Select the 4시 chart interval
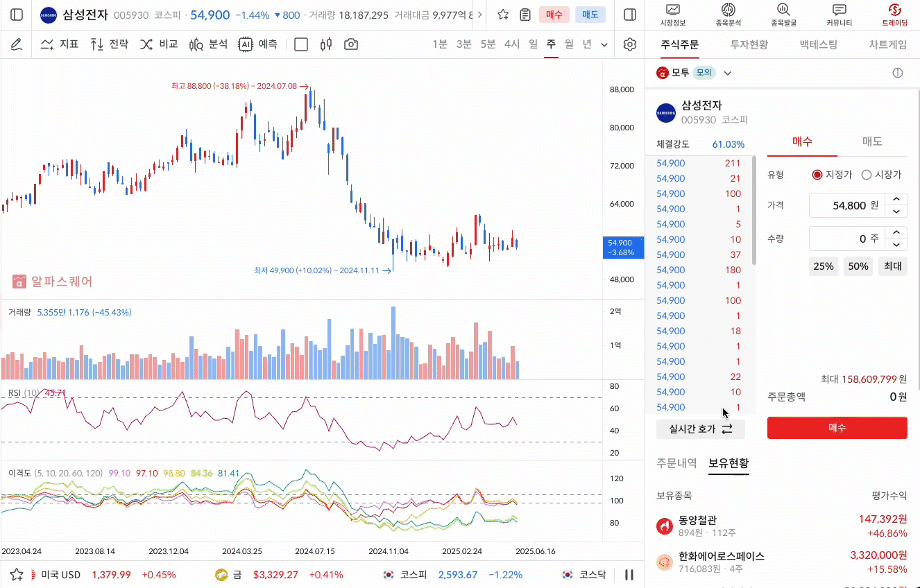Screen dimensions: 920x588 click(x=512, y=44)
